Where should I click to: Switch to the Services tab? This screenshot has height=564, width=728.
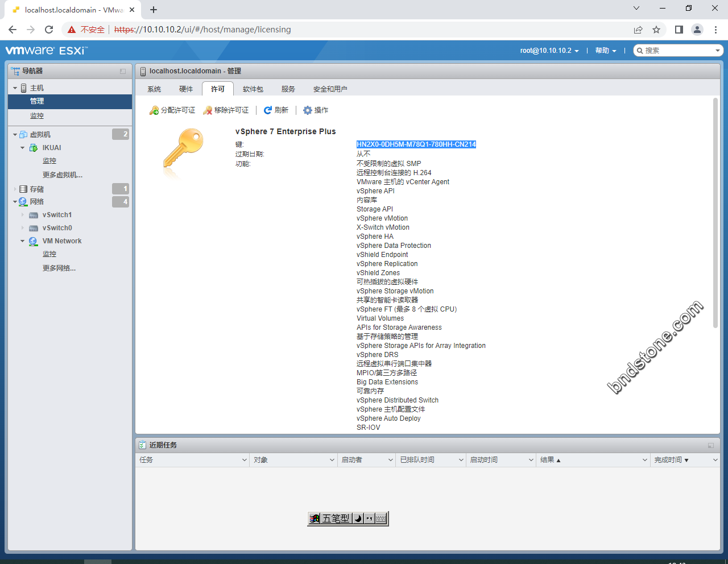[x=288, y=89]
